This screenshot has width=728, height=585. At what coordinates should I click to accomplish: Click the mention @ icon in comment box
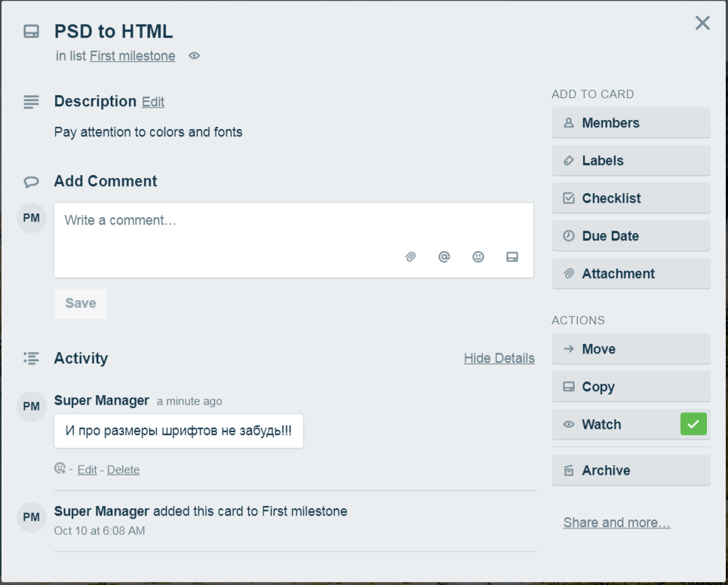[444, 257]
